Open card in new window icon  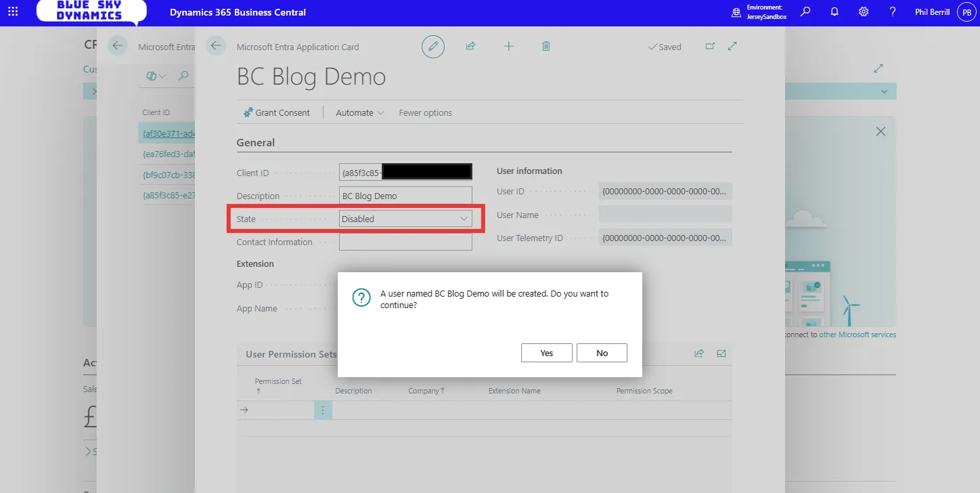pyautogui.click(x=710, y=46)
